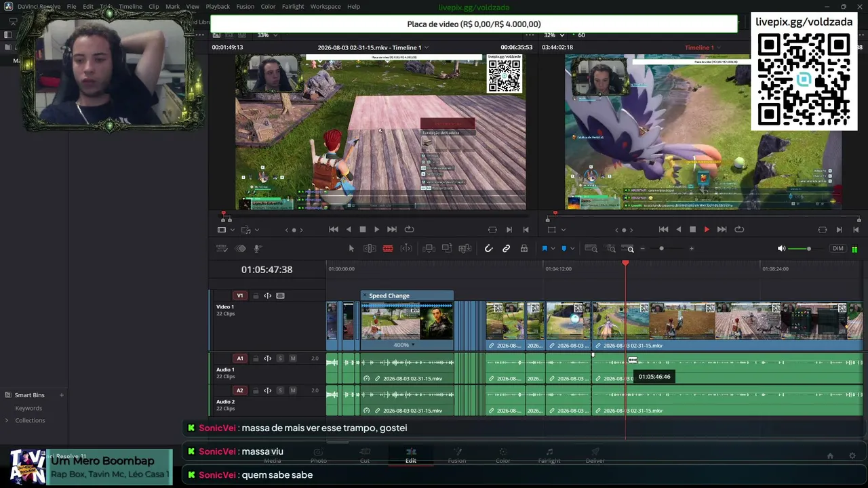The image size is (868, 488).
Task: Open the Color menu
Action: (268, 7)
